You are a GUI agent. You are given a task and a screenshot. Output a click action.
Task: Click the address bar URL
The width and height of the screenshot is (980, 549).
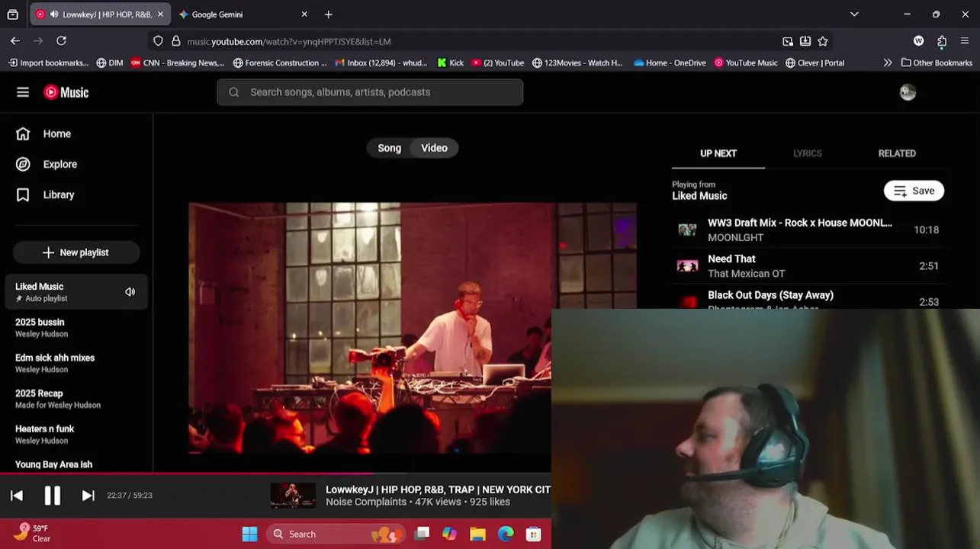(289, 41)
